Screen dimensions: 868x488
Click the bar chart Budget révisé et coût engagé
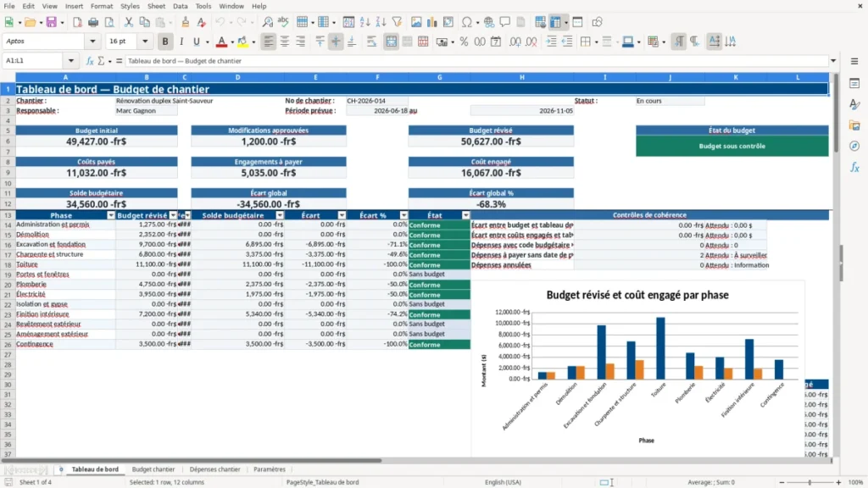pyautogui.click(x=637, y=368)
